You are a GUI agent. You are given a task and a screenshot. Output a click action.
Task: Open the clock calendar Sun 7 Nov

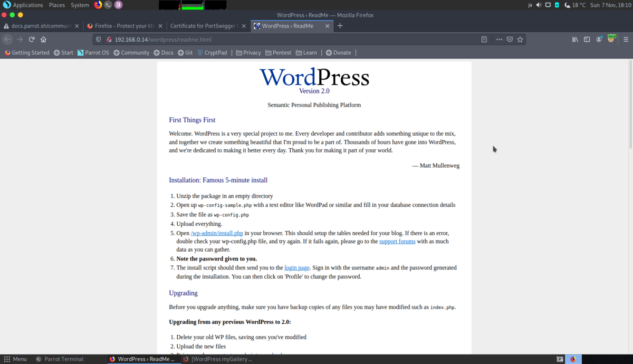pyautogui.click(x=610, y=5)
